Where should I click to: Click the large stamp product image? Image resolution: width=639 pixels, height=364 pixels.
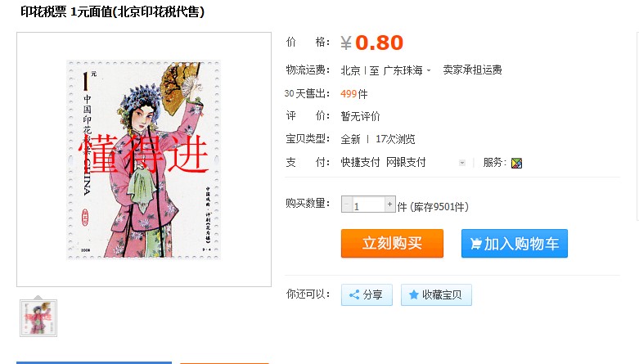click(x=143, y=160)
